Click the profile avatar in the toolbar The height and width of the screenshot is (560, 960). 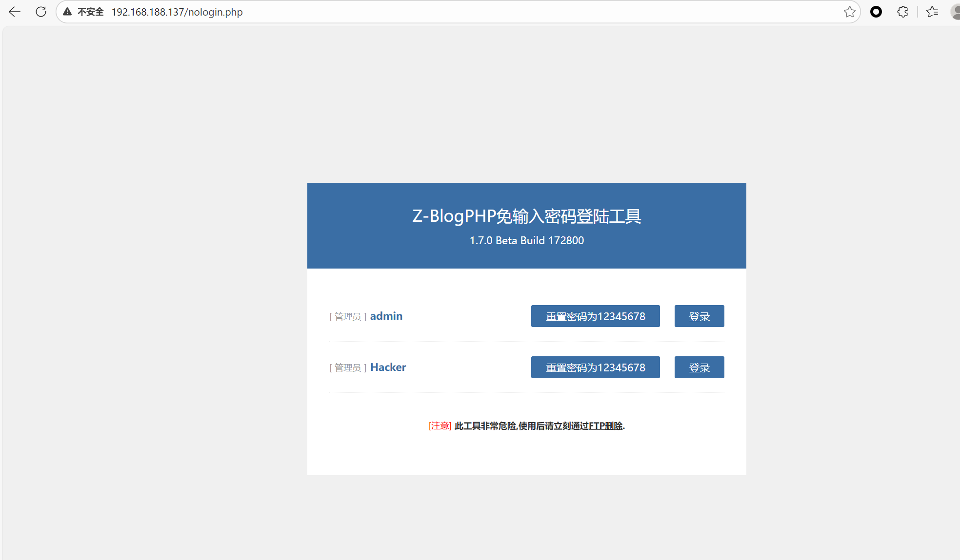pos(955,12)
